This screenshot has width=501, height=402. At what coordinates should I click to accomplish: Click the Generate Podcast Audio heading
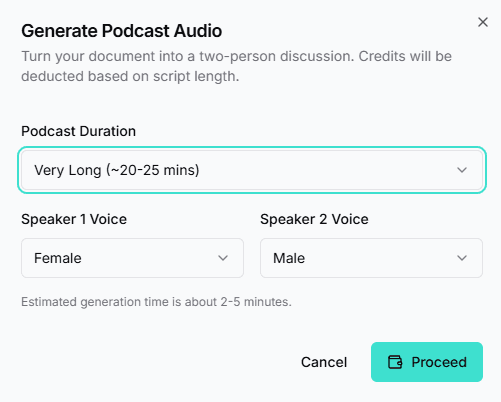121,31
